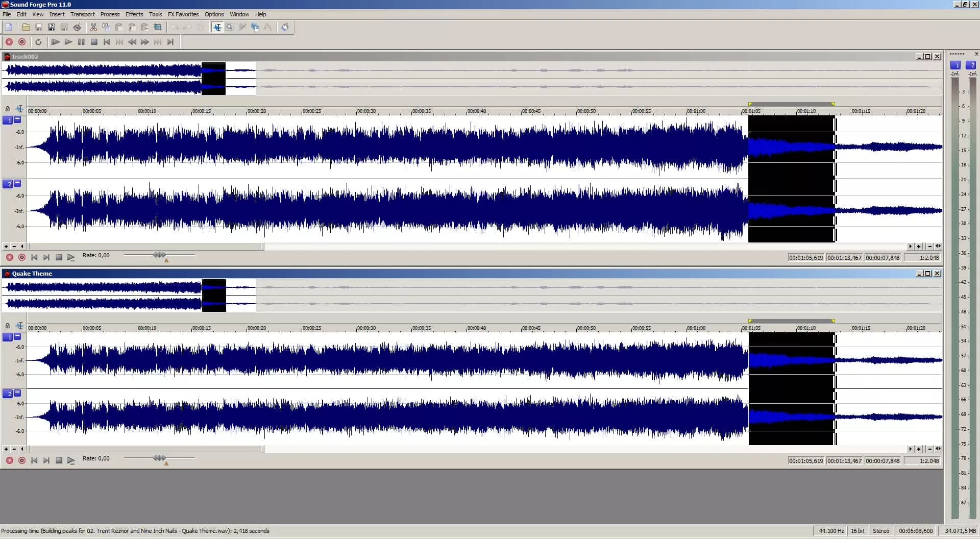Click Forward in main transport bar
This screenshot has width=980, height=539.
[145, 42]
